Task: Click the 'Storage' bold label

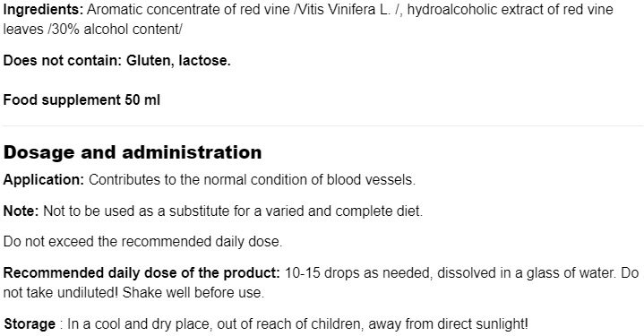Action: click(30, 324)
